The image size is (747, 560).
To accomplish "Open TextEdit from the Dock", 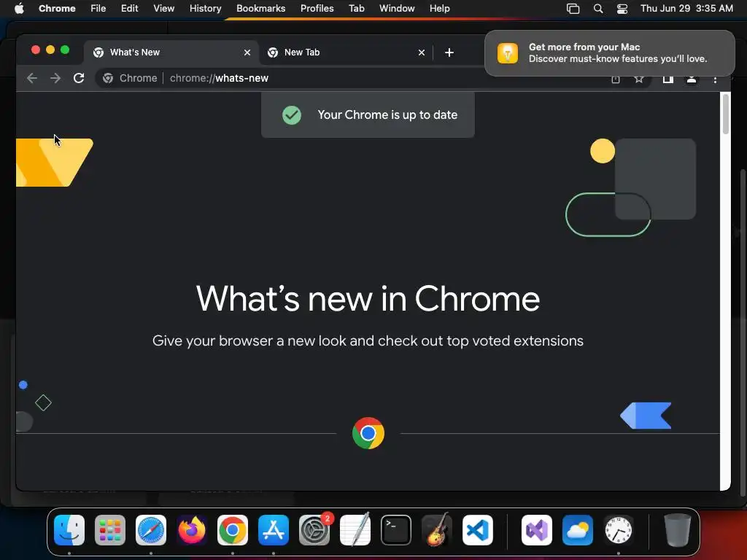I will 355,529.
